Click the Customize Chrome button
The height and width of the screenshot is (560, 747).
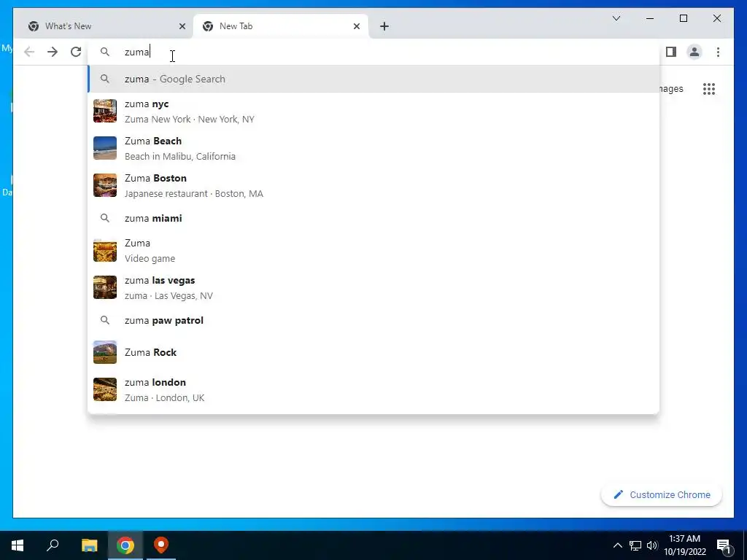(x=662, y=495)
